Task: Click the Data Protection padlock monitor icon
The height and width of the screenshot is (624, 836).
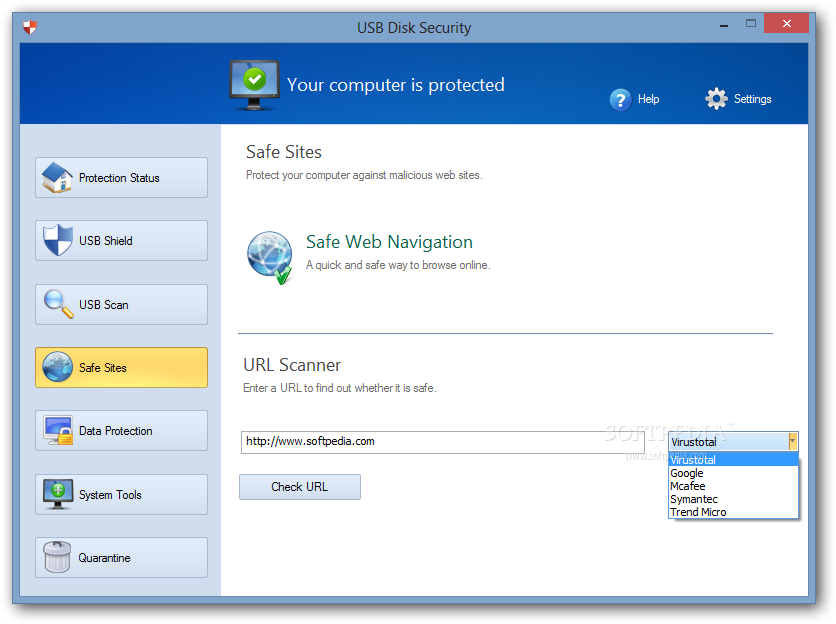Action: coord(58,430)
